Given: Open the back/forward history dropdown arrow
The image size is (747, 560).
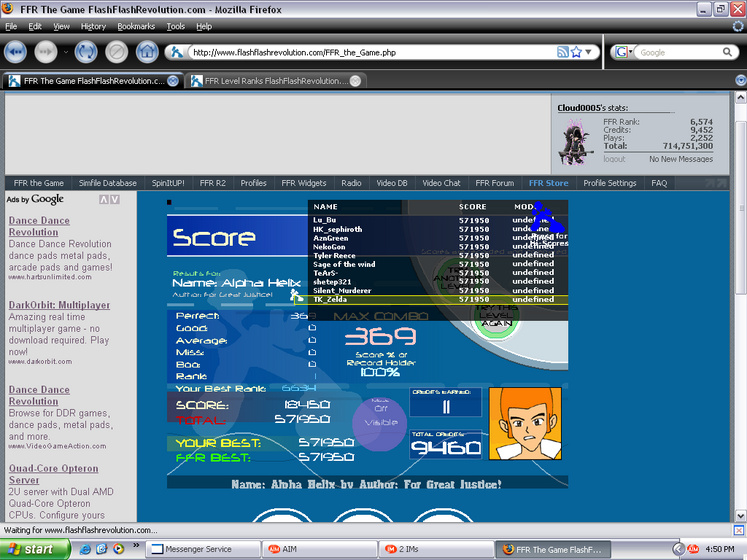Looking at the screenshot, I should click(66, 52).
